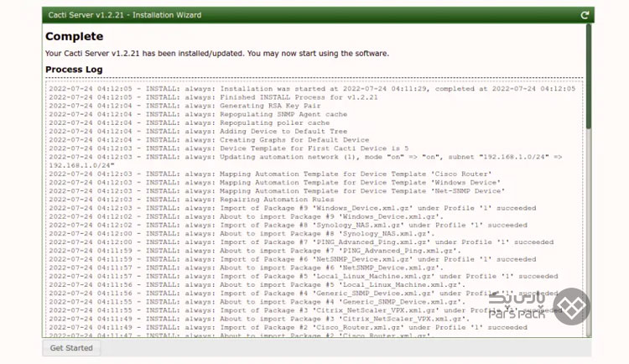
Task: Click the refresh icon in title bar
Action: point(585,15)
